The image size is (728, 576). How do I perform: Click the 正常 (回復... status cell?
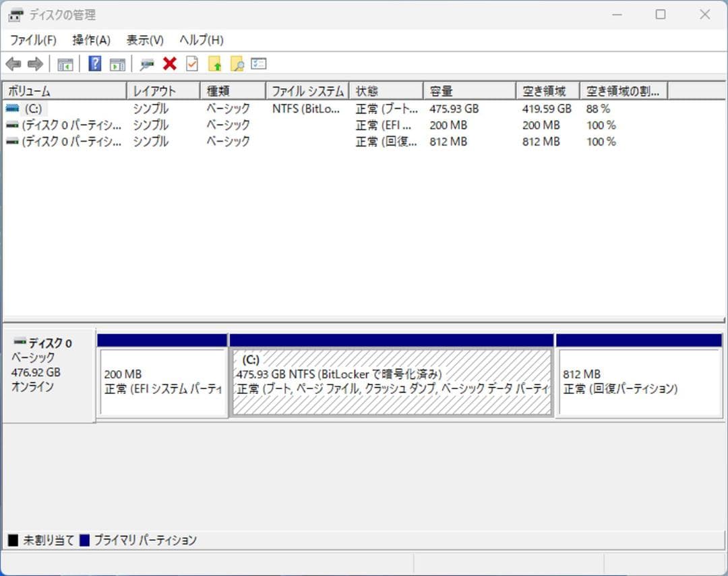386,142
